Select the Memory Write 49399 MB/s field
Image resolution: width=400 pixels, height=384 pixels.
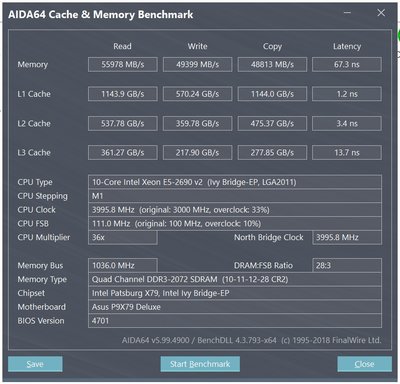[197, 64]
